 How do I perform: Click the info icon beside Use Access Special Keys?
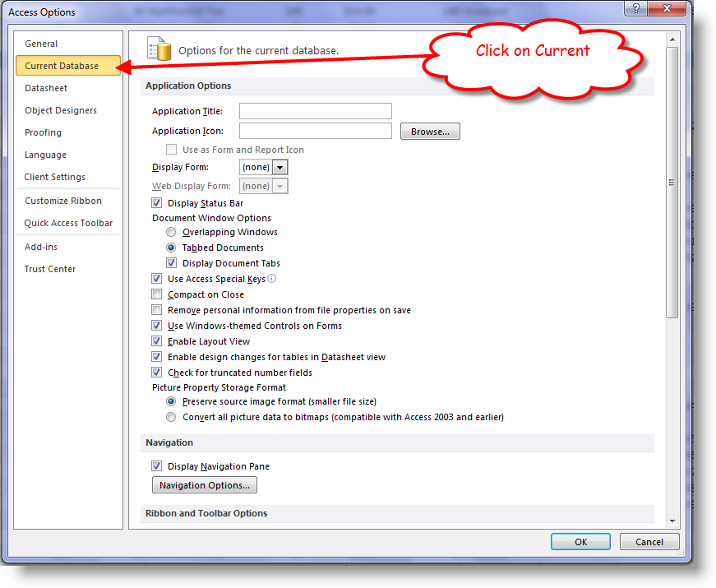click(x=271, y=278)
